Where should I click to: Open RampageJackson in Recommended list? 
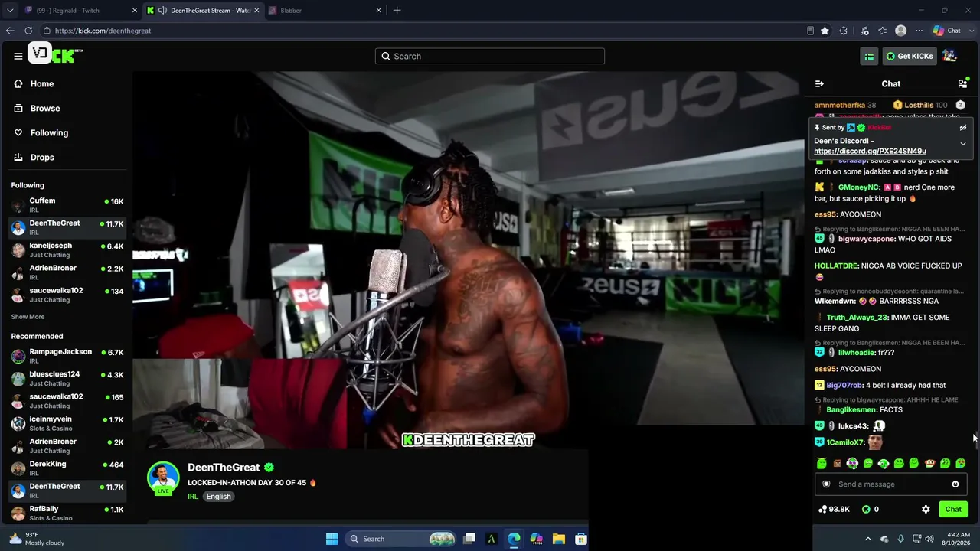click(67, 356)
